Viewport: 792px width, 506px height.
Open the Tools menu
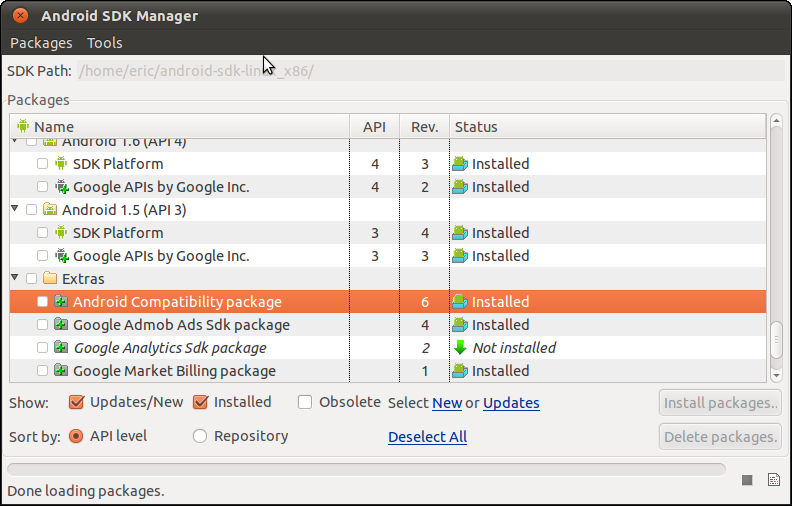pyautogui.click(x=105, y=43)
